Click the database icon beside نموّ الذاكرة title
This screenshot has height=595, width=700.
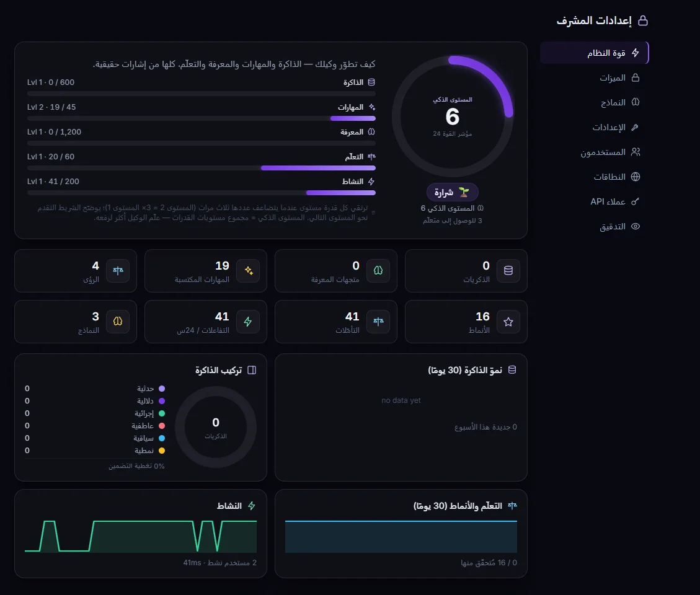(x=512, y=370)
